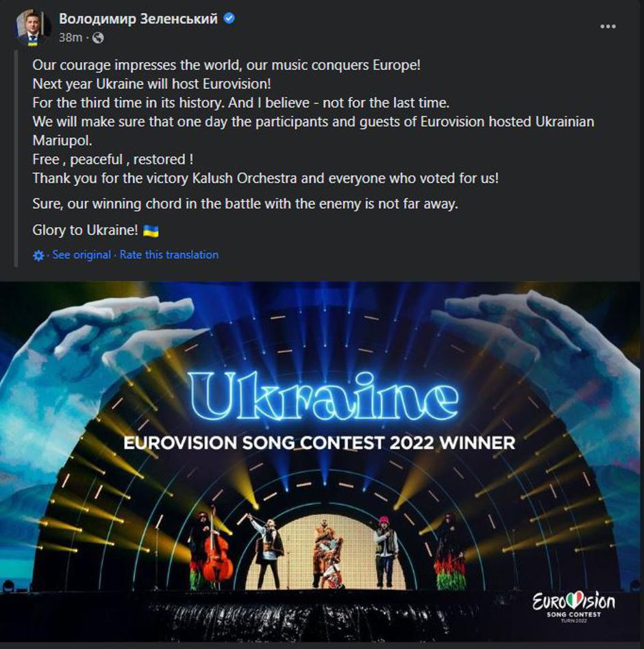The image size is (644, 649).
Task: Click the 38m post timestamp
Action: pos(70,38)
